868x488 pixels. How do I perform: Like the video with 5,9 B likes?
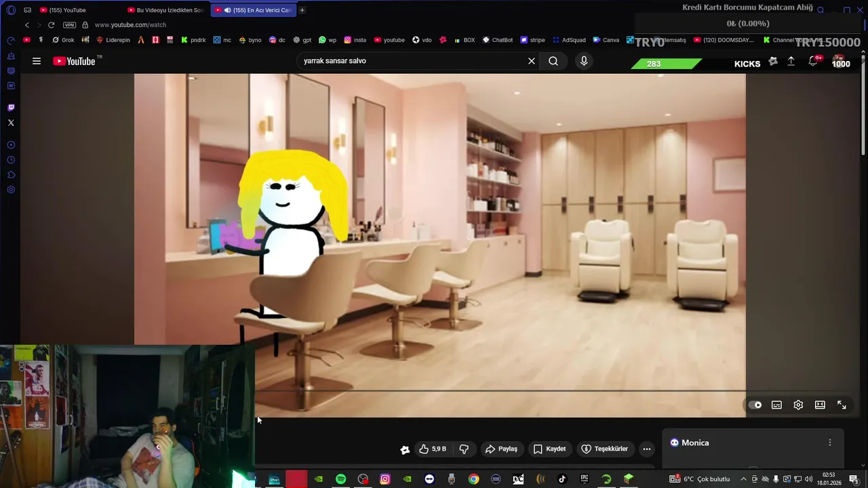pos(433,449)
